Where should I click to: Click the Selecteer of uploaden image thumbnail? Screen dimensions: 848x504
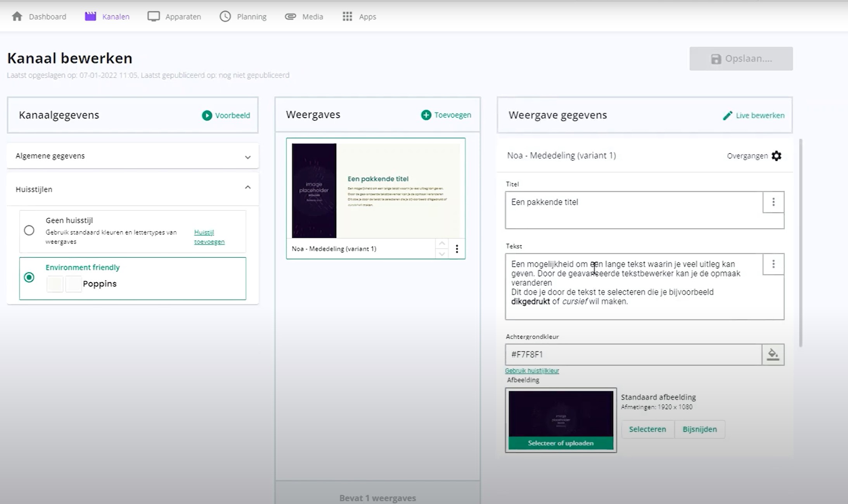[x=561, y=420]
